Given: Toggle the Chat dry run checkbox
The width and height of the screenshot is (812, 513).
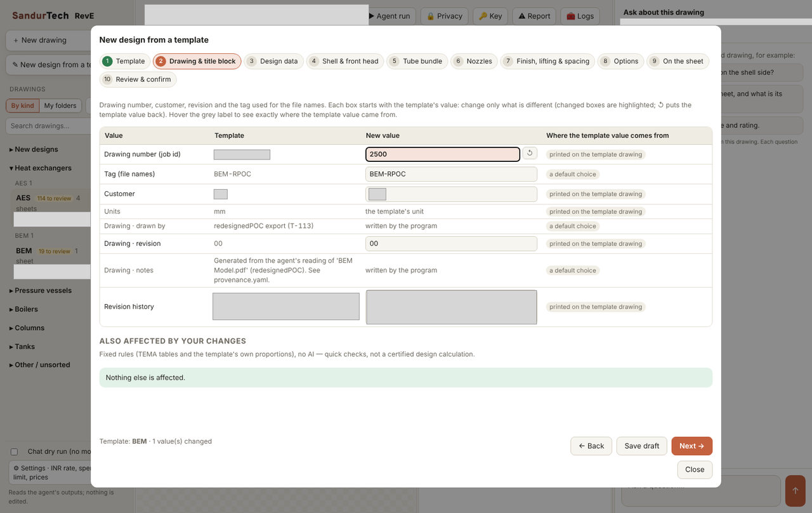Looking at the screenshot, I should [14, 452].
